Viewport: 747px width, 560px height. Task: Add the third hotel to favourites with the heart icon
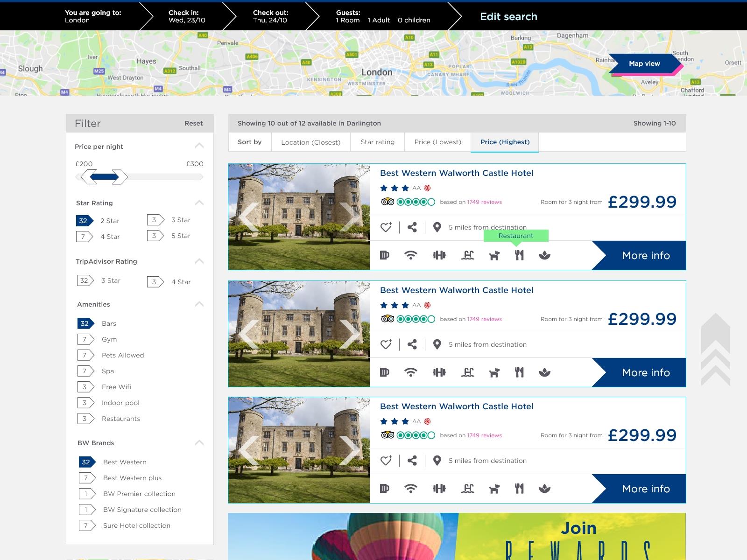coord(386,461)
